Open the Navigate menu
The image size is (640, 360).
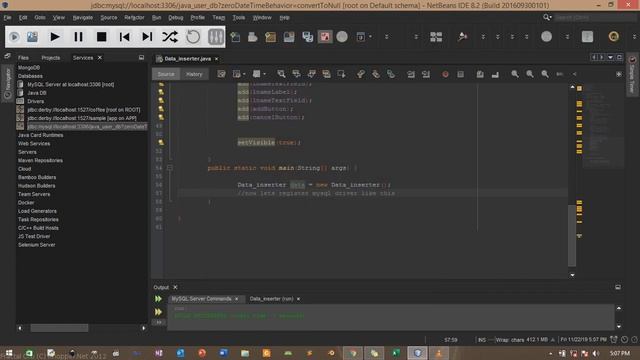83,18
